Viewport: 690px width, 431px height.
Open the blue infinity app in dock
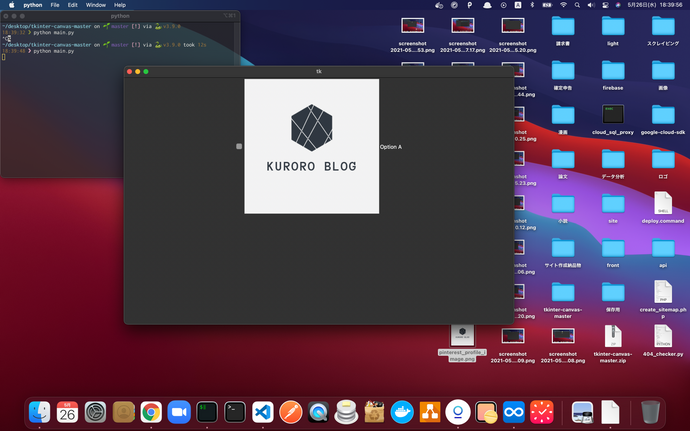pos(514,413)
